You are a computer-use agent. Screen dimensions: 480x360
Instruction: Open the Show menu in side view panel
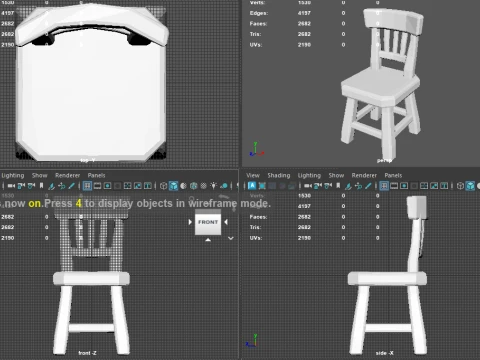point(336,175)
